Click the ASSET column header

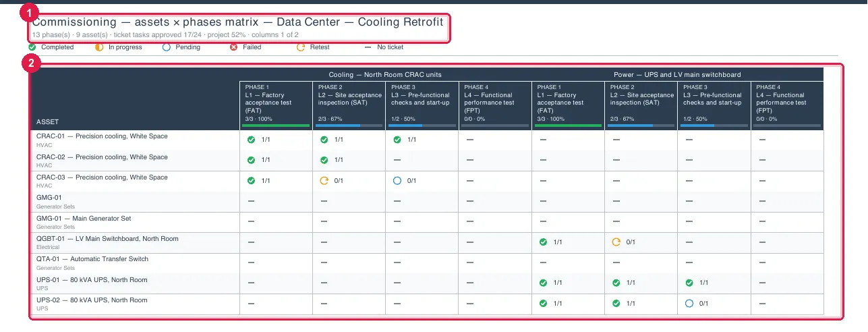(x=48, y=122)
